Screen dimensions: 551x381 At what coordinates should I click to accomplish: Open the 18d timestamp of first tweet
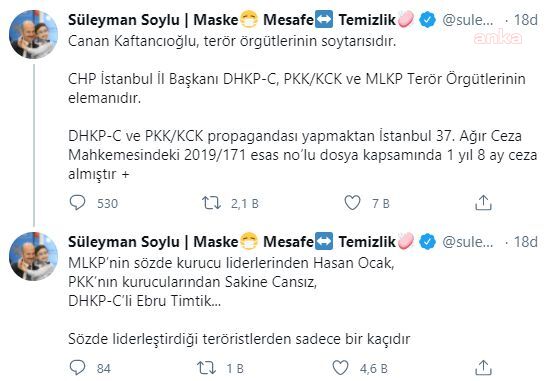pyautogui.click(x=526, y=20)
